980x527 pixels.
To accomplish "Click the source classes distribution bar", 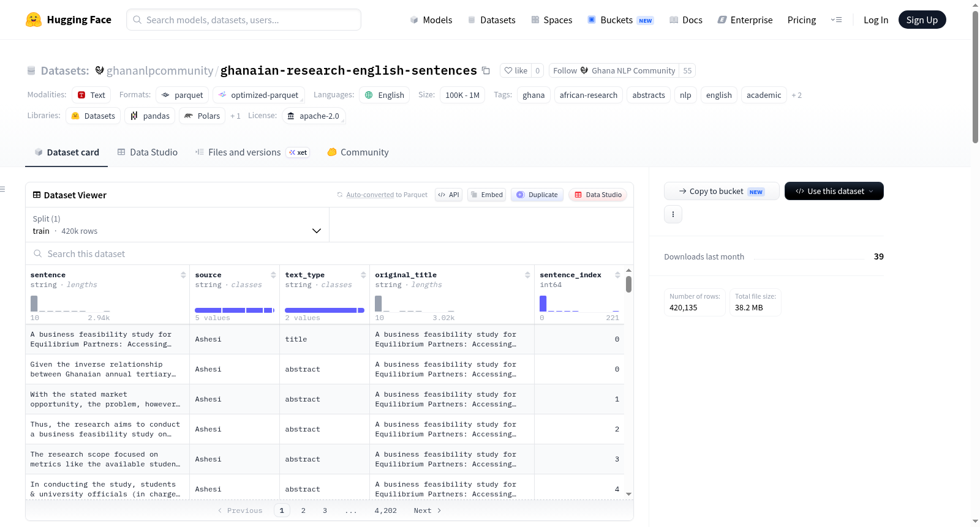I will coord(235,310).
